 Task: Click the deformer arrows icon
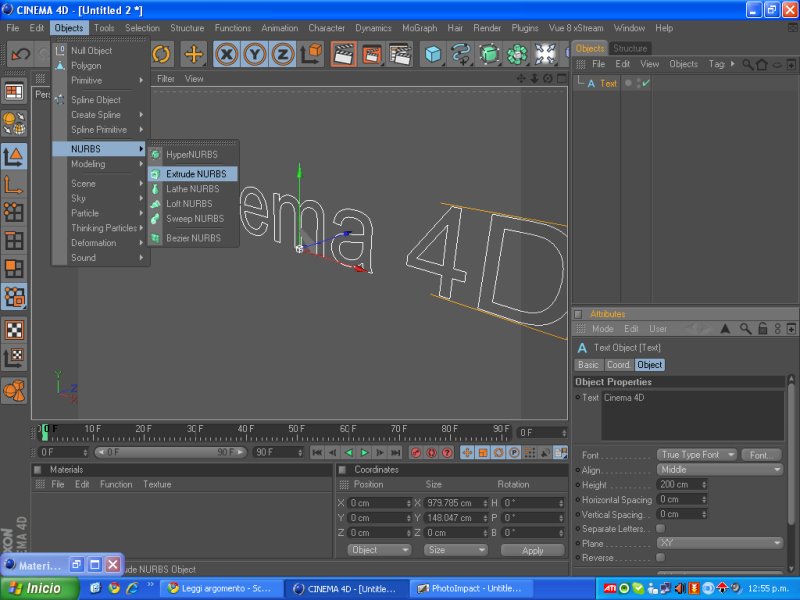[545, 54]
